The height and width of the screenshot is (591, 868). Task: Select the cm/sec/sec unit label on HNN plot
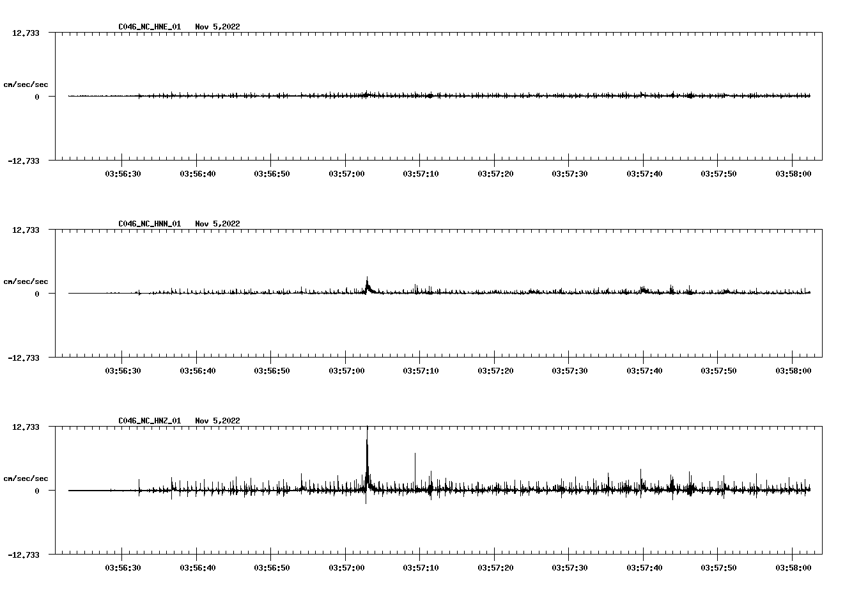coord(26,281)
